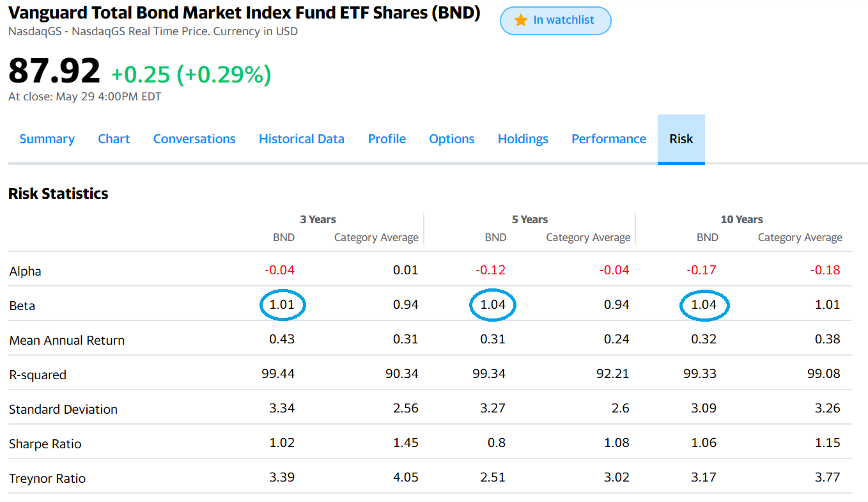This screenshot has height=502, width=868.
Task: Click the 10-year BND Mean Annual Return 0.32
Action: click(704, 339)
